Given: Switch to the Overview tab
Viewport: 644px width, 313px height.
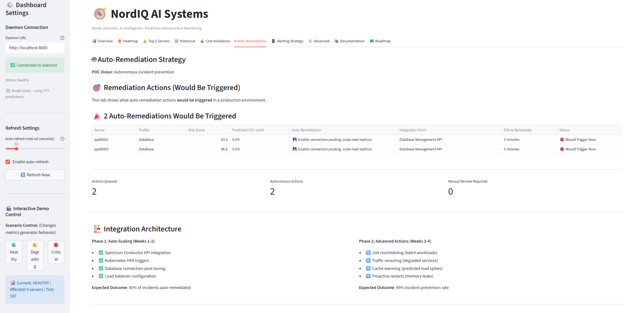Looking at the screenshot, I should [103, 41].
